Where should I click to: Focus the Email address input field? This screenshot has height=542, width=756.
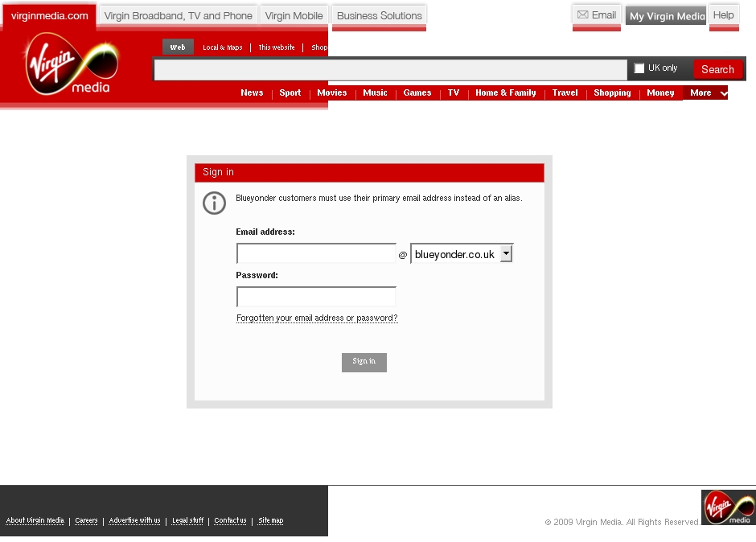[x=316, y=253]
